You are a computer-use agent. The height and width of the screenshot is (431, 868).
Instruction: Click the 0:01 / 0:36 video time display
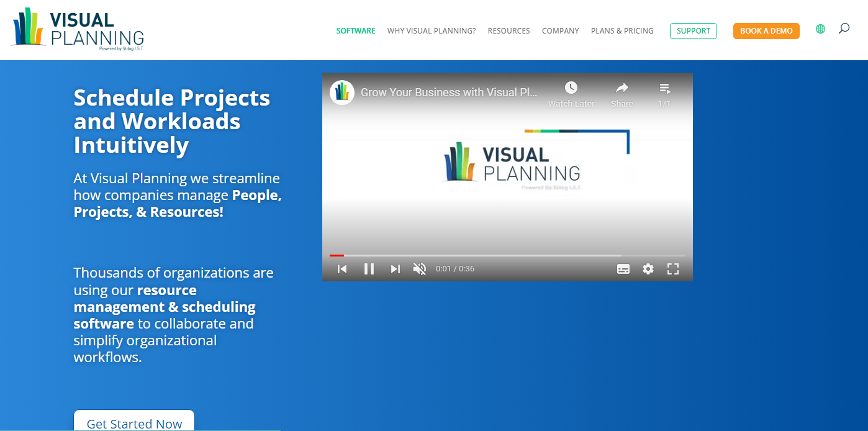[x=455, y=269]
